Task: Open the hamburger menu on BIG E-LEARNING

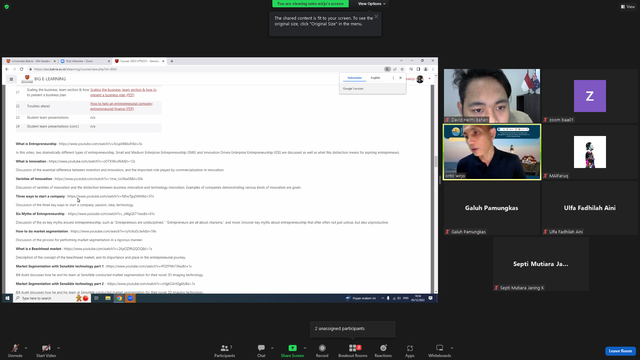Action: tap(11, 79)
